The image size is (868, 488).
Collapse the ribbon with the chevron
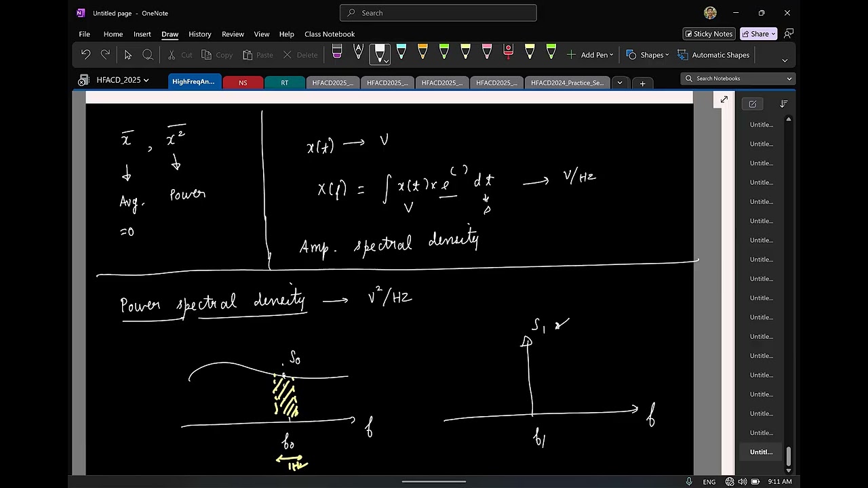tap(785, 60)
